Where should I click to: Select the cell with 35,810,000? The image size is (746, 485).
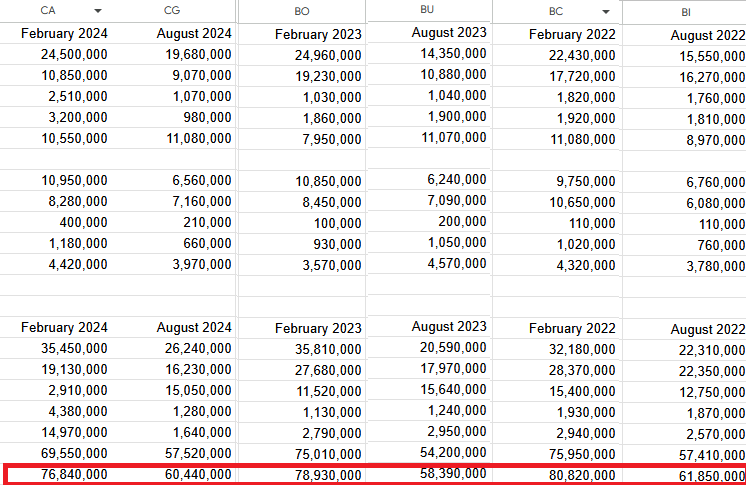[x=328, y=349]
